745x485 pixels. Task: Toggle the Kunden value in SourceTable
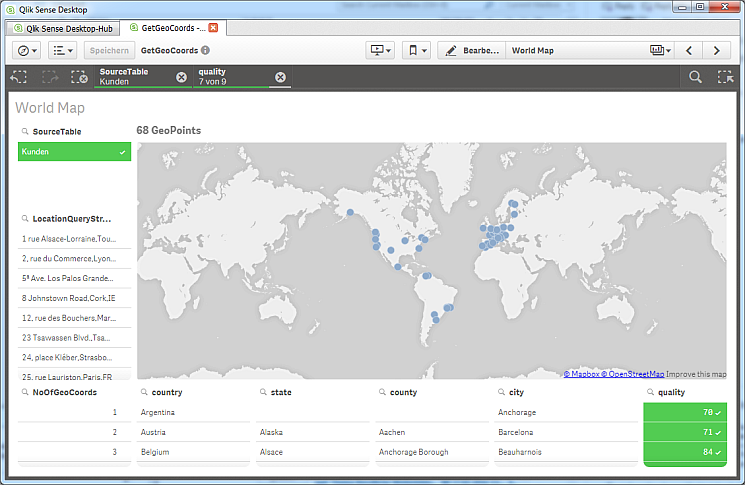pos(75,152)
